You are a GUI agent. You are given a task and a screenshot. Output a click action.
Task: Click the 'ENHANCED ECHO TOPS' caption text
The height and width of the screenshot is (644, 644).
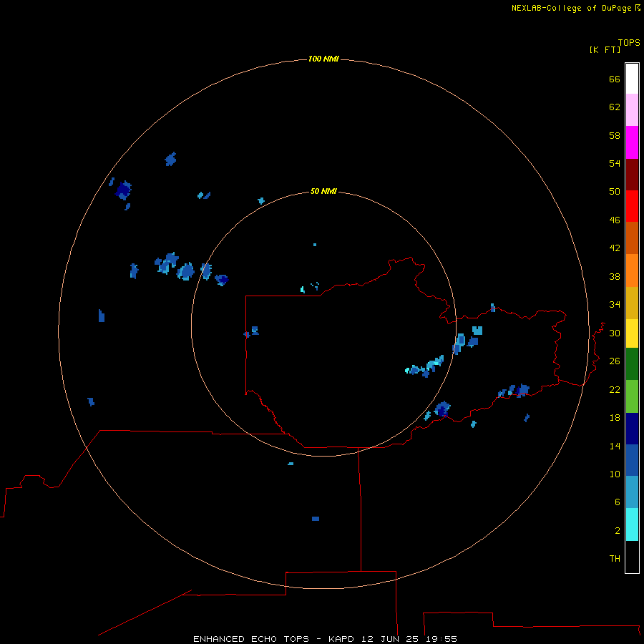pos(251,639)
